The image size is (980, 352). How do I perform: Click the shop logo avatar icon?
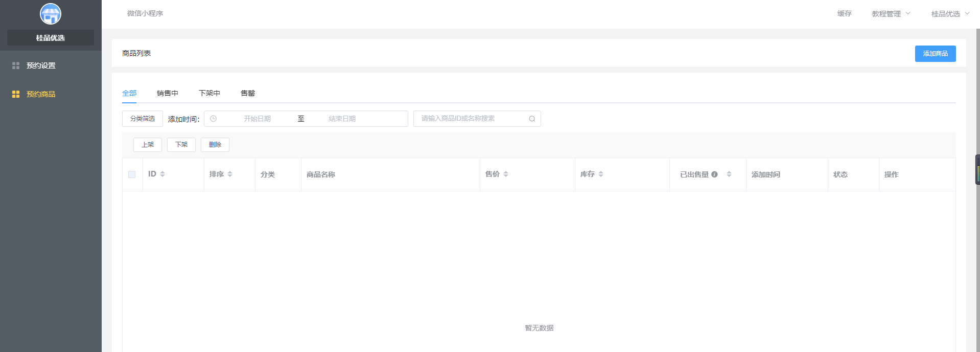[x=51, y=14]
